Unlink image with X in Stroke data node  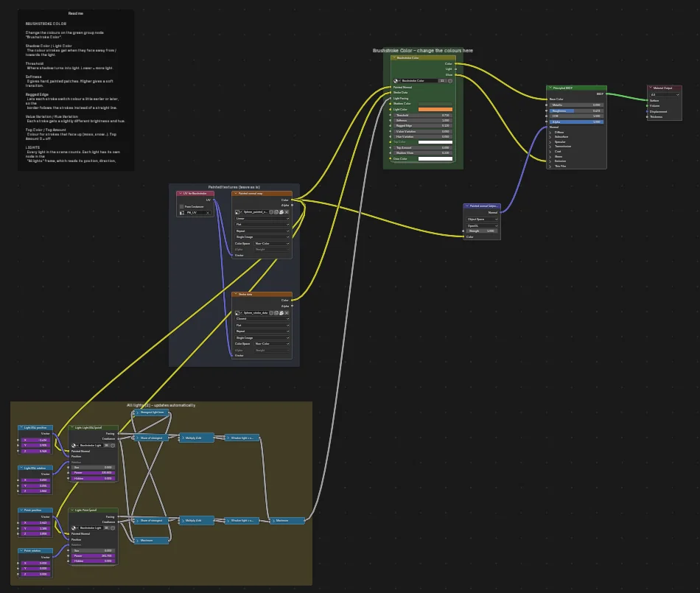click(287, 313)
